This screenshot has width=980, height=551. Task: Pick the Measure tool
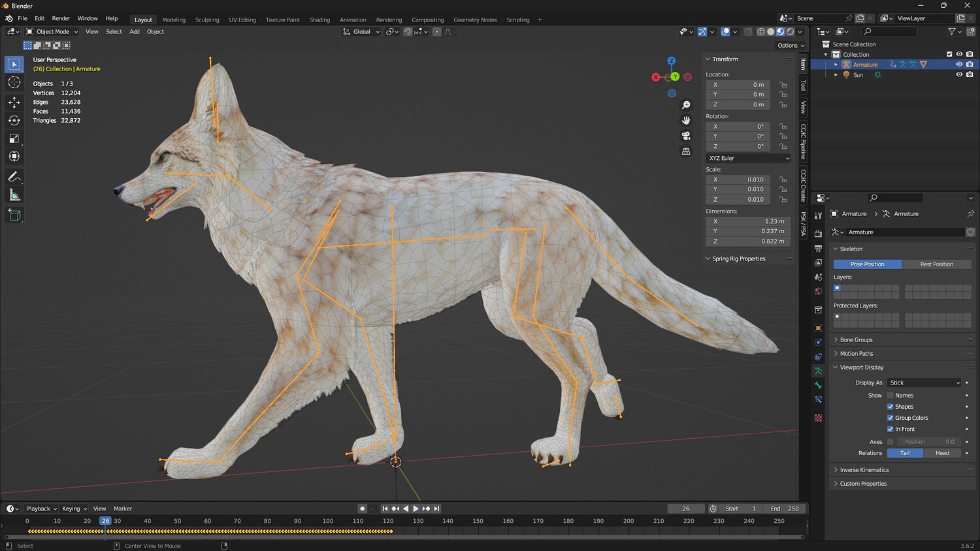click(x=14, y=195)
